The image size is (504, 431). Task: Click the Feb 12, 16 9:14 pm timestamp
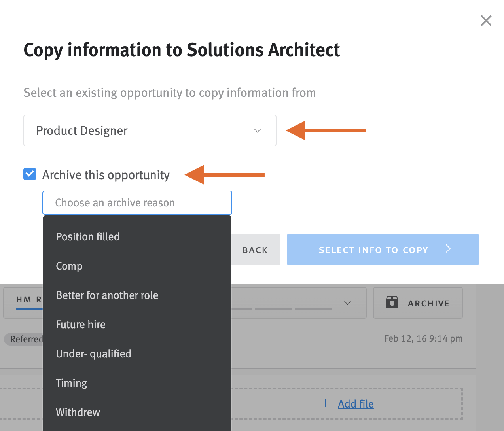click(x=423, y=338)
